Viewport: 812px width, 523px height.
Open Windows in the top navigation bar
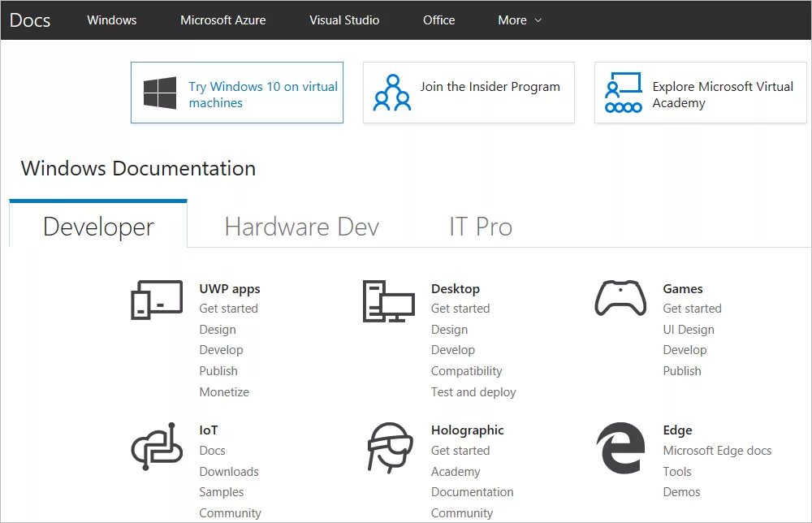[112, 20]
